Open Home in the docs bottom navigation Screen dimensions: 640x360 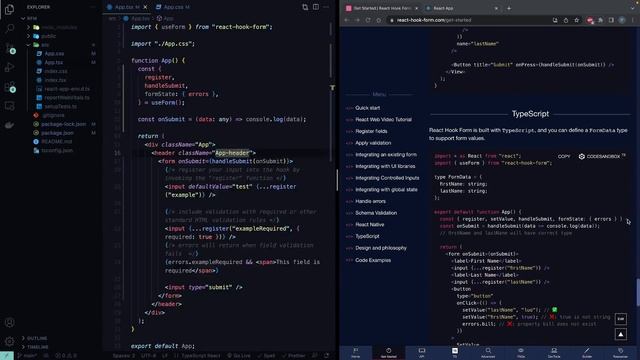pos(356,353)
